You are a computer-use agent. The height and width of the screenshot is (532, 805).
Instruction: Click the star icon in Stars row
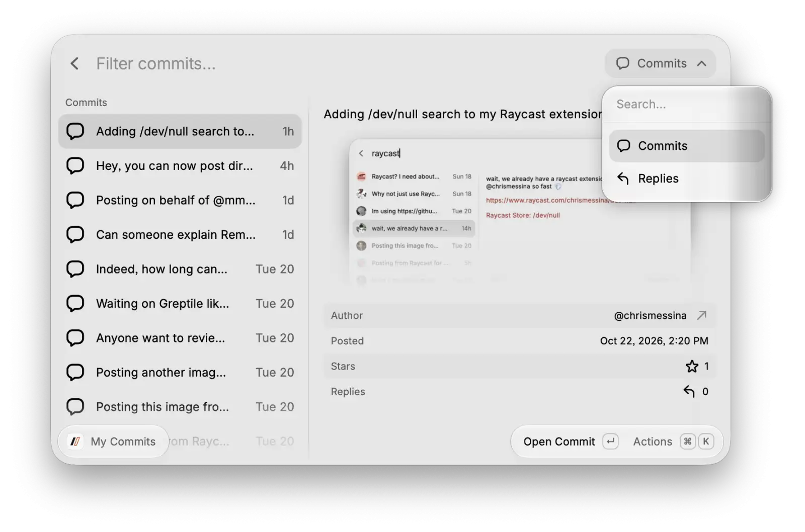(692, 366)
